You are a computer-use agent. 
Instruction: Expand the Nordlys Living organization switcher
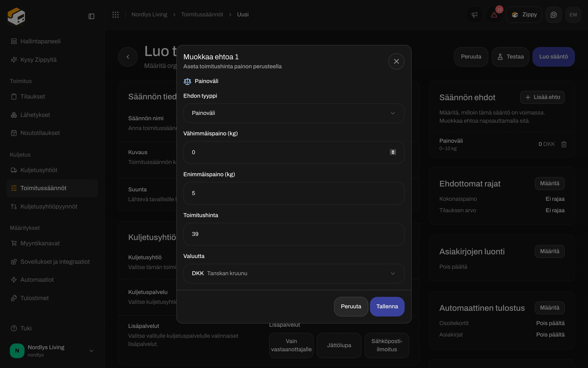(x=52, y=351)
